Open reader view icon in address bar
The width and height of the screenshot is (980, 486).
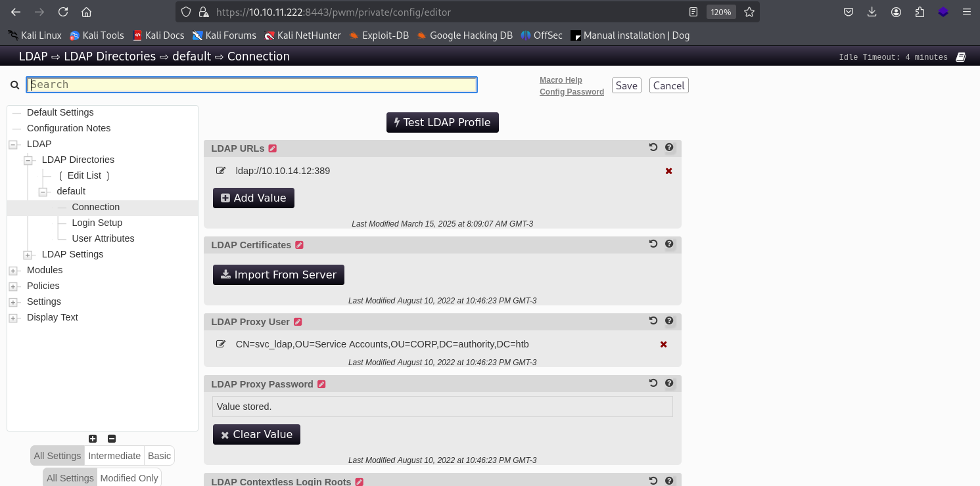(x=693, y=12)
